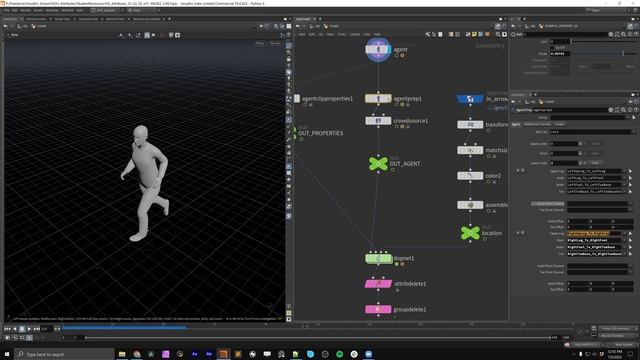The image size is (640, 360).
Task: Select the groupdelete1 node
Action: click(378, 309)
